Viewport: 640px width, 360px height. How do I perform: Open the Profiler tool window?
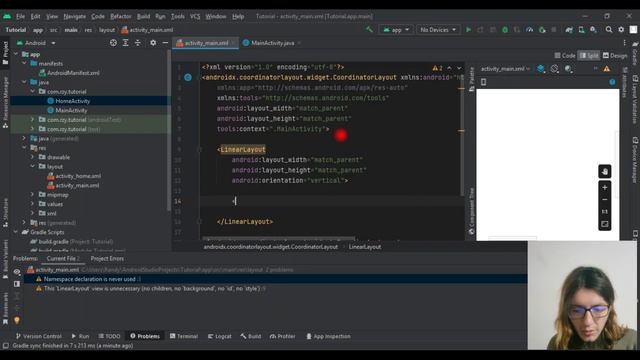tap(282, 336)
